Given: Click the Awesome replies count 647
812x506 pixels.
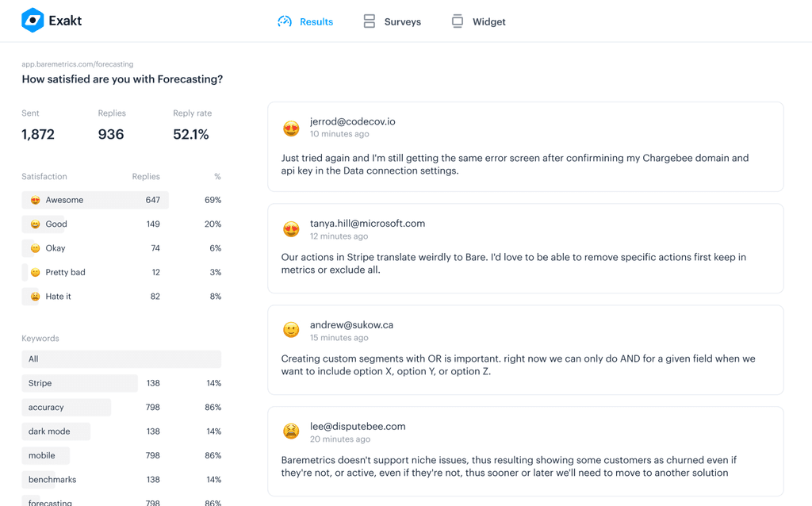Looking at the screenshot, I should [153, 200].
